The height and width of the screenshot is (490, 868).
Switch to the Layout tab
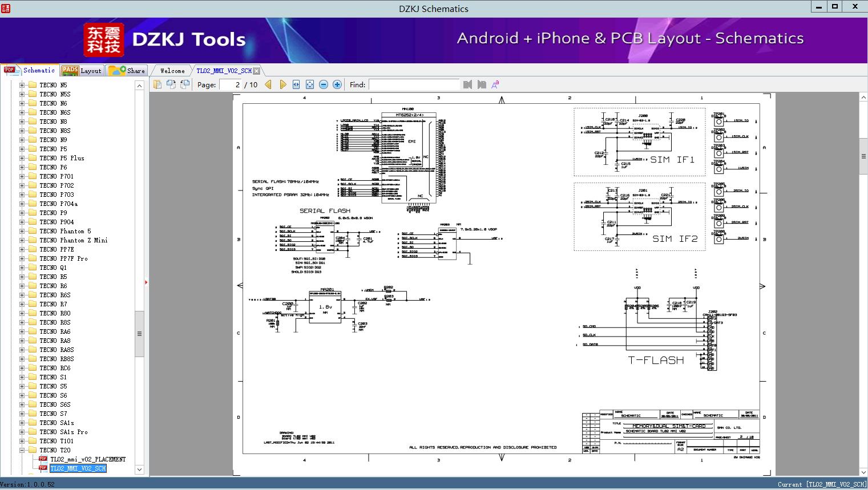81,71
